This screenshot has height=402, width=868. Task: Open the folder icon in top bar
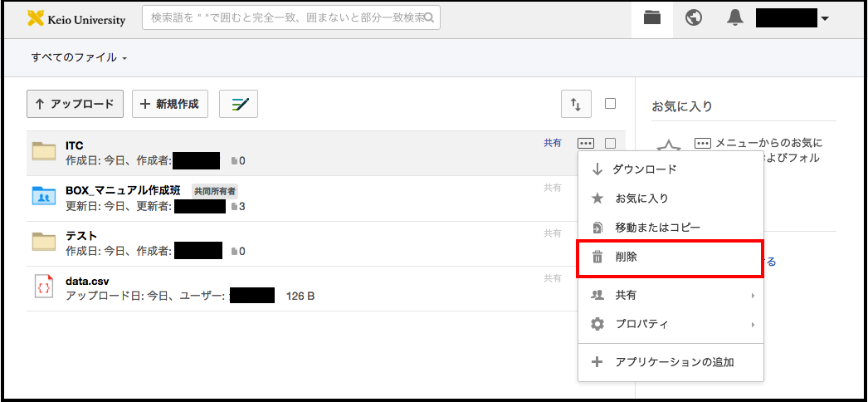click(x=651, y=18)
